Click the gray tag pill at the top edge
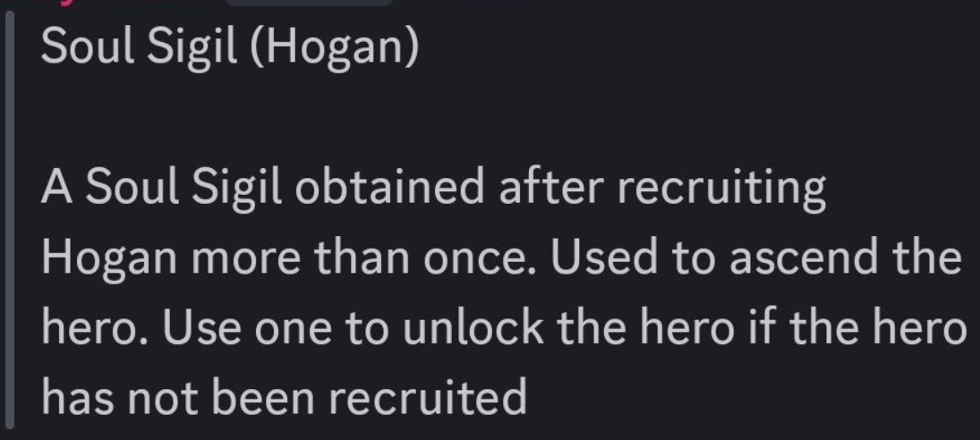980x440 pixels. point(310,3)
